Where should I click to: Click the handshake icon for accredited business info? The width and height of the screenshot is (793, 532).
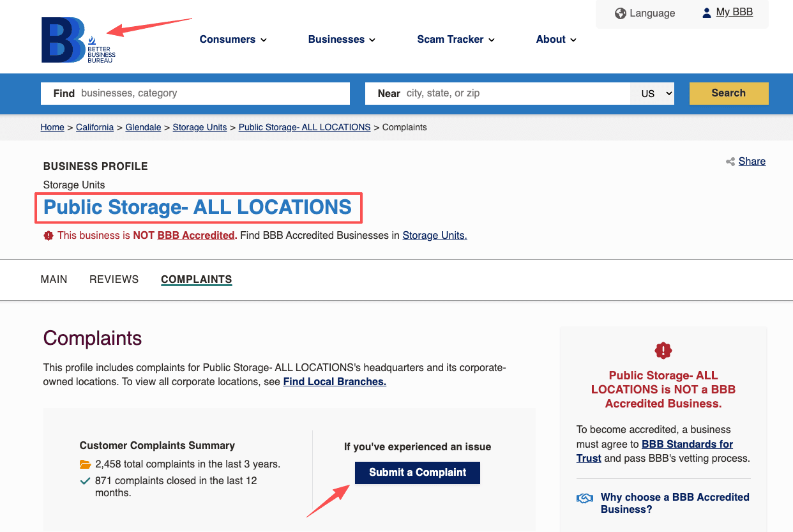click(585, 498)
